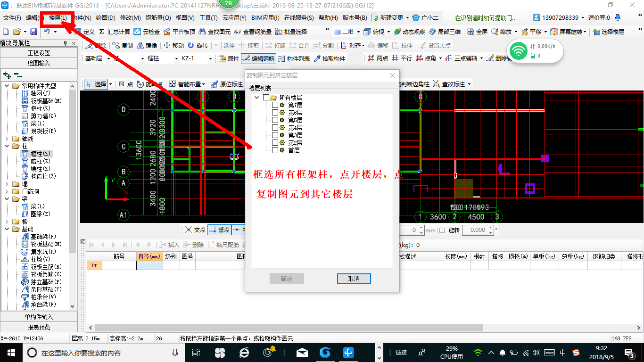The height and width of the screenshot is (362, 644).
Task: Open the 绘图(D) menu
Action: click(106, 18)
